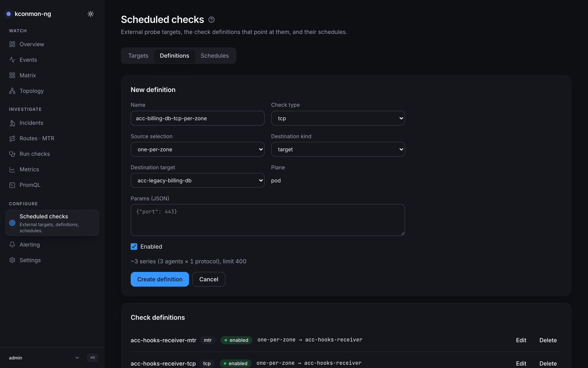Click the Run checks stethoscope icon

pos(12,154)
